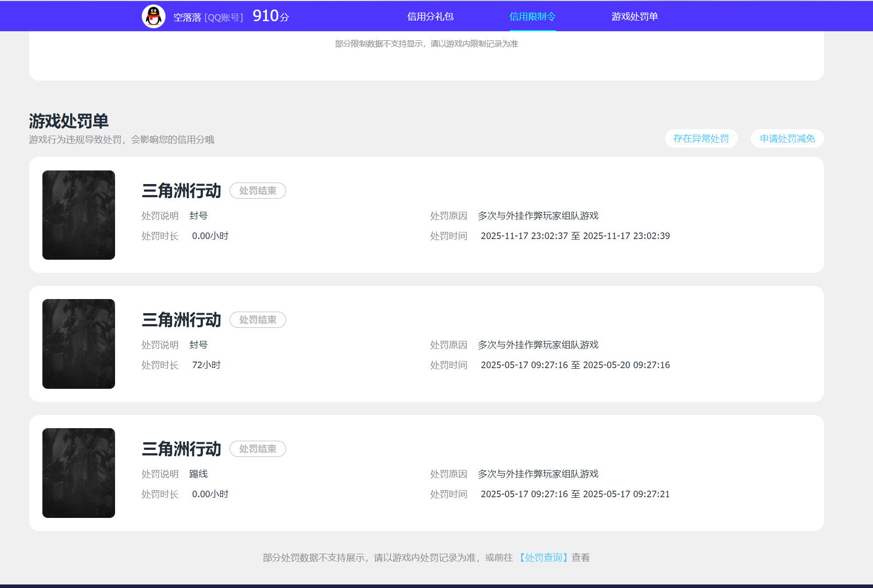This screenshot has width=873, height=588.
Task: Click the 910分 credit score
Action: click(x=271, y=16)
